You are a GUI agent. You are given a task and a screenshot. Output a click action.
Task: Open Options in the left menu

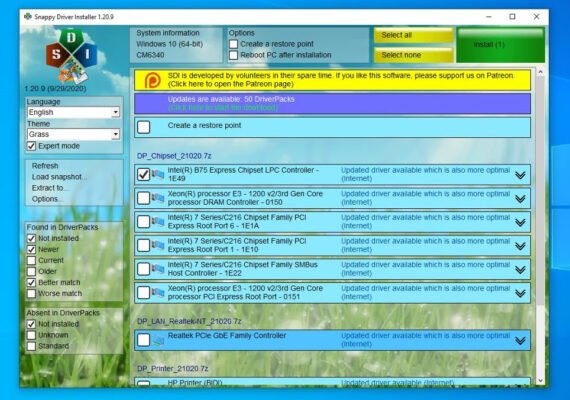click(x=47, y=199)
